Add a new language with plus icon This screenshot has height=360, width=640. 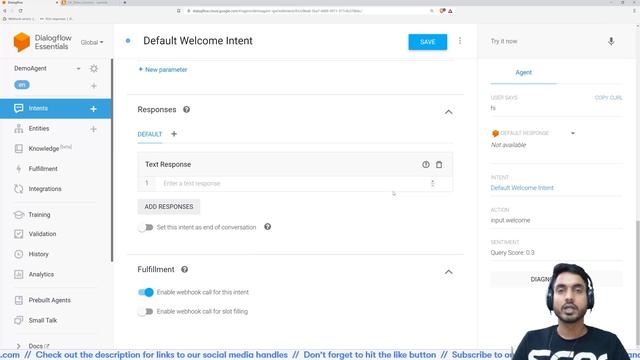coord(94,86)
